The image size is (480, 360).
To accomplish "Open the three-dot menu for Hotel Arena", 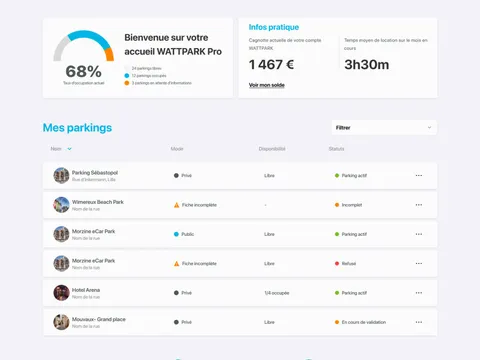I will [x=419, y=293].
